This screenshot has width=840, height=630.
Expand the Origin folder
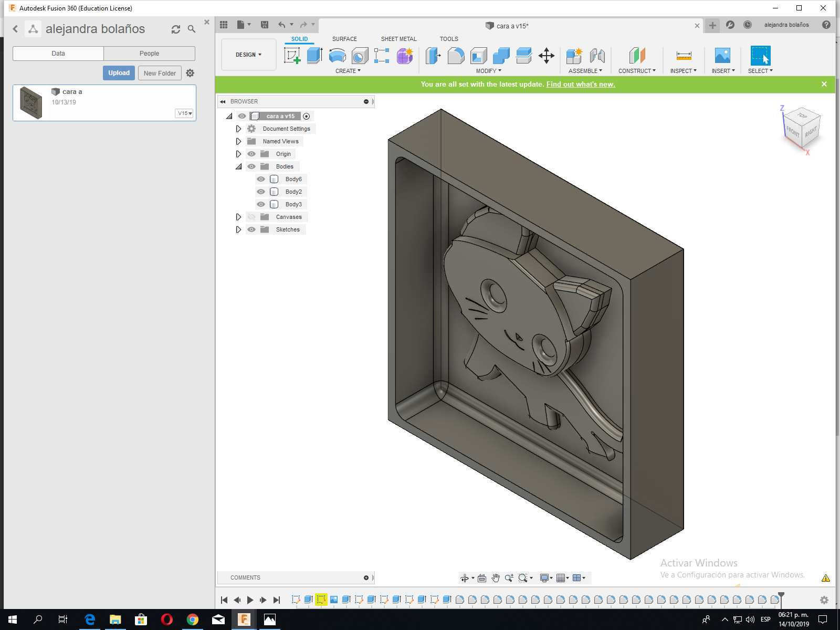click(238, 154)
